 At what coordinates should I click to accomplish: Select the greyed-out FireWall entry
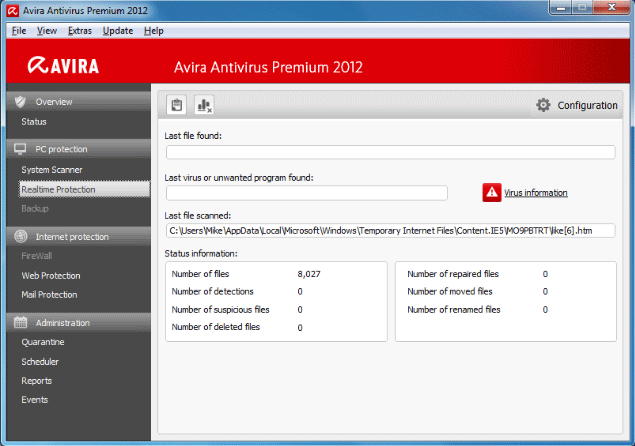point(36,256)
